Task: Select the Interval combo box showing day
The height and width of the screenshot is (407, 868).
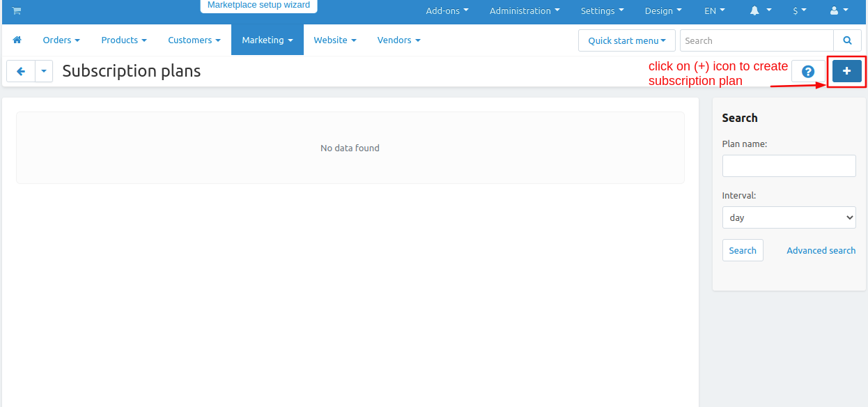Action: coord(789,217)
